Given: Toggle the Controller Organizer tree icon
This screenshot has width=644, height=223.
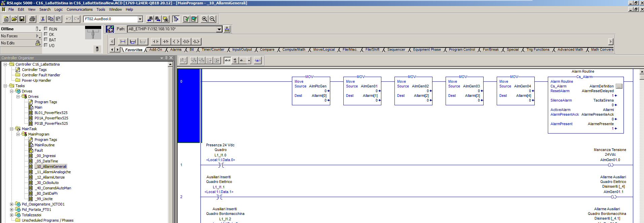Looking at the screenshot, I should (x=176, y=19).
